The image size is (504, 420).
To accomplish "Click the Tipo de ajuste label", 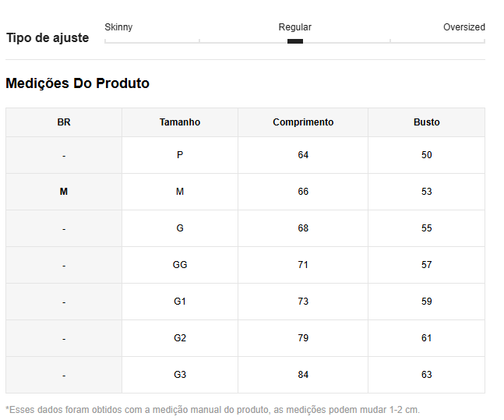I will pyautogui.click(x=48, y=37).
